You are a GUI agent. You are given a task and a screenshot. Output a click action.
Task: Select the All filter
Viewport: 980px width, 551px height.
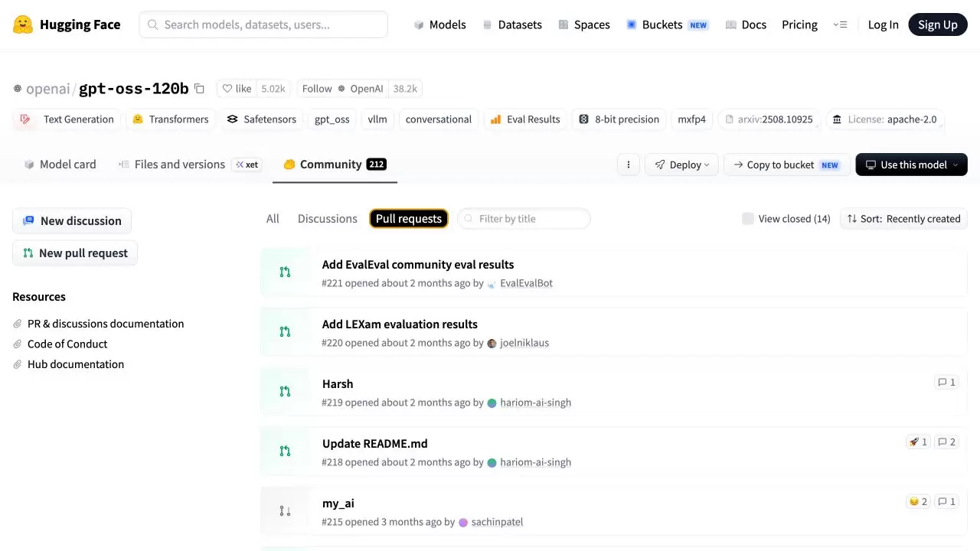pos(273,219)
